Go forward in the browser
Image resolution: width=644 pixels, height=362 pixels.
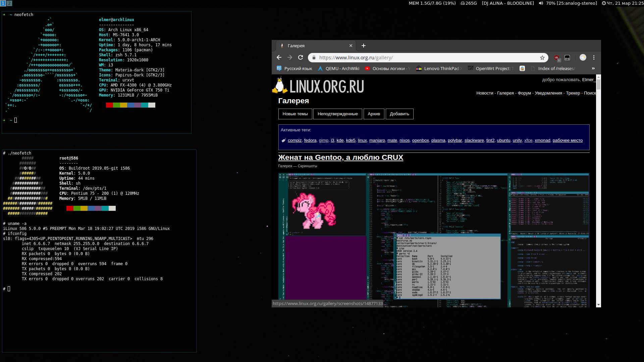point(290,58)
